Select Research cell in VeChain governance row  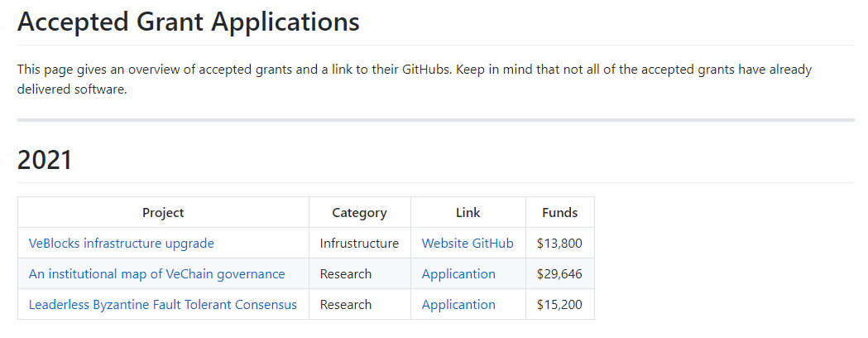tap(345, 273)
